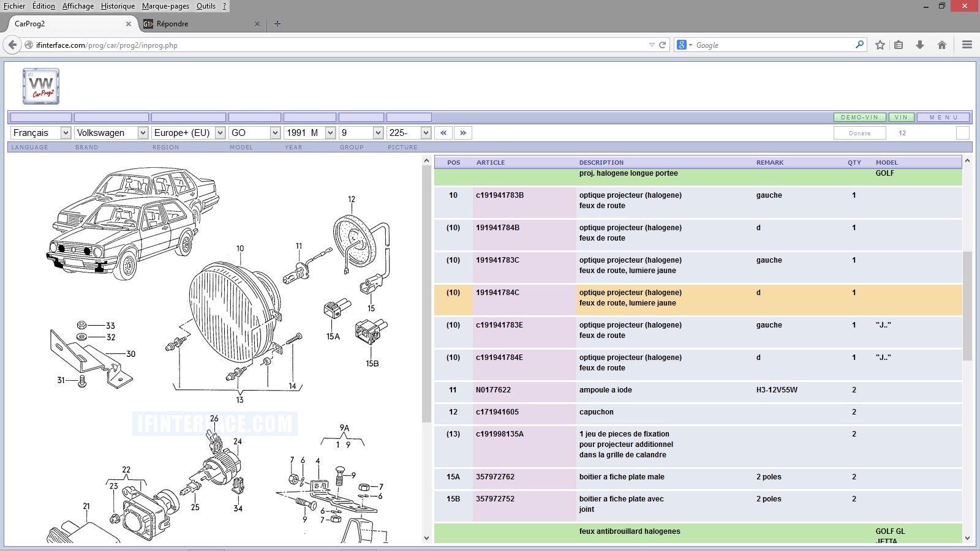The width and height of the screenshot is (980, 551).
Task: Open the Language dropdown showing Français
Action: coord(40,133)
